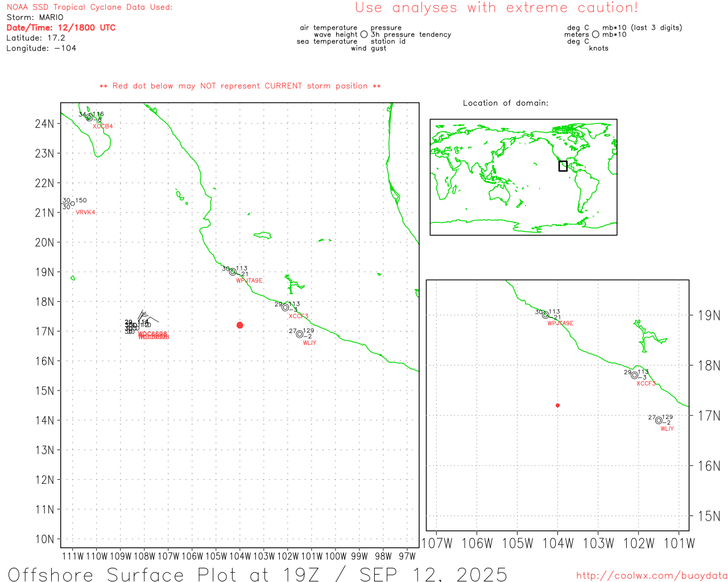Click the pressure value 129 near main-map WLIY
Image resolution: width=728 pixels, height=582 pixels.
point(308,331)
